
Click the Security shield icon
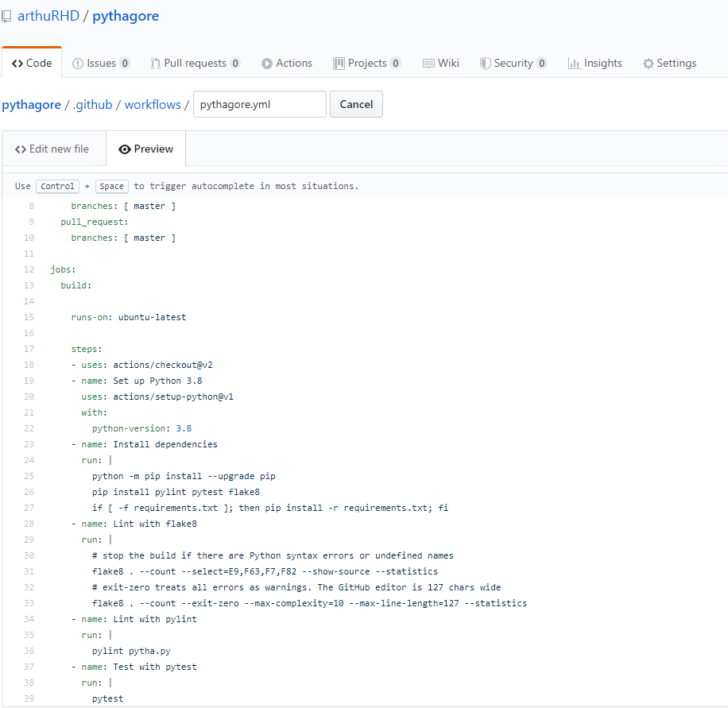[x=485, y=64]
